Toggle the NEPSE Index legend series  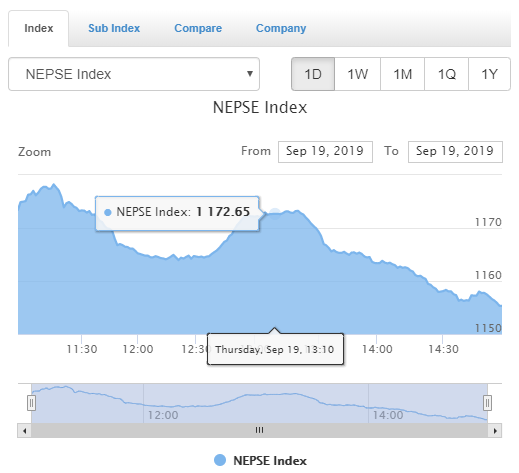point(260,461)
